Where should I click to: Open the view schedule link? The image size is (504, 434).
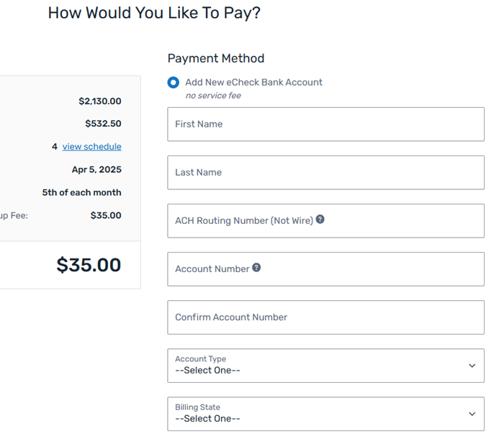click(x=91, y=147)
